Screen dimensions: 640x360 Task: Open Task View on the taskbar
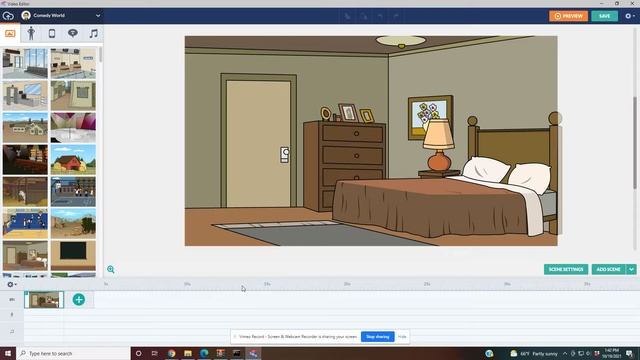[155, 353]
